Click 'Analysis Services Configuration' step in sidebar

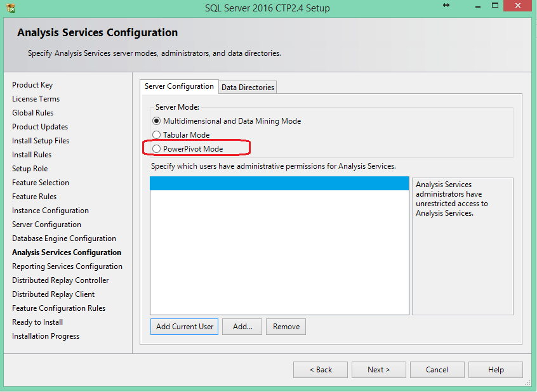(x=67, y=252)
